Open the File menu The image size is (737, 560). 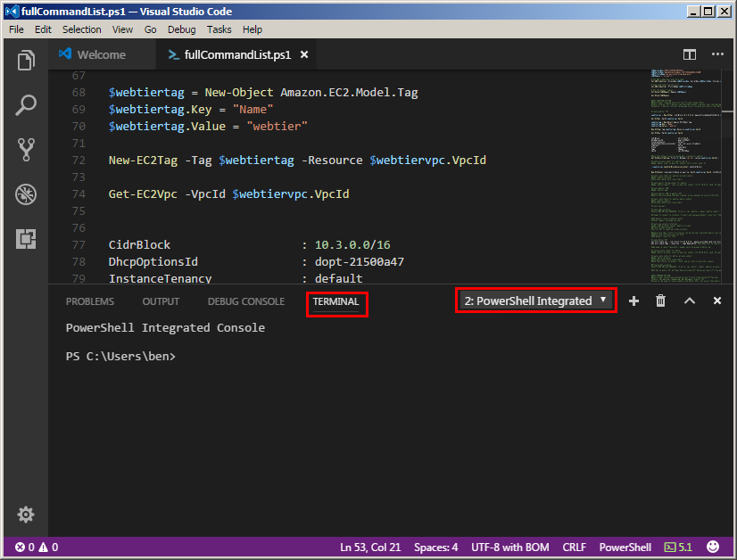coord(16,29)
